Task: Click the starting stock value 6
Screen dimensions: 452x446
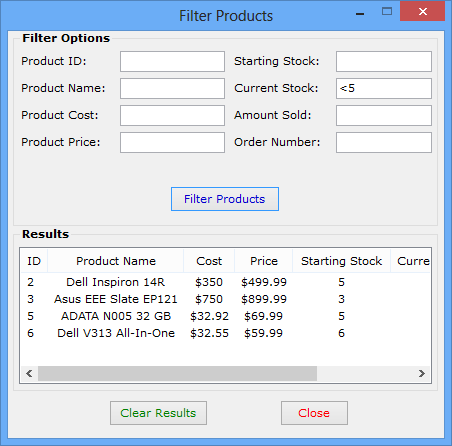Action: tap(341, 333)
